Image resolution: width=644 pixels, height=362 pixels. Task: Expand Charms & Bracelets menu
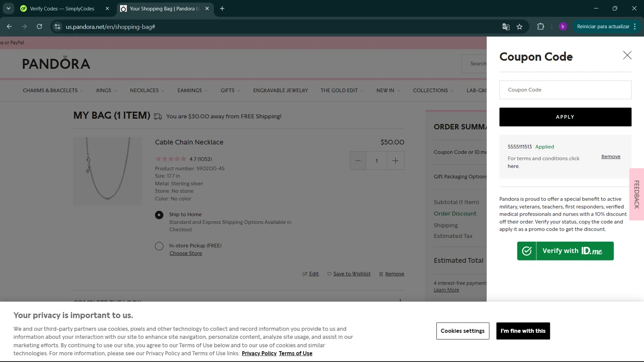point(53,90)
